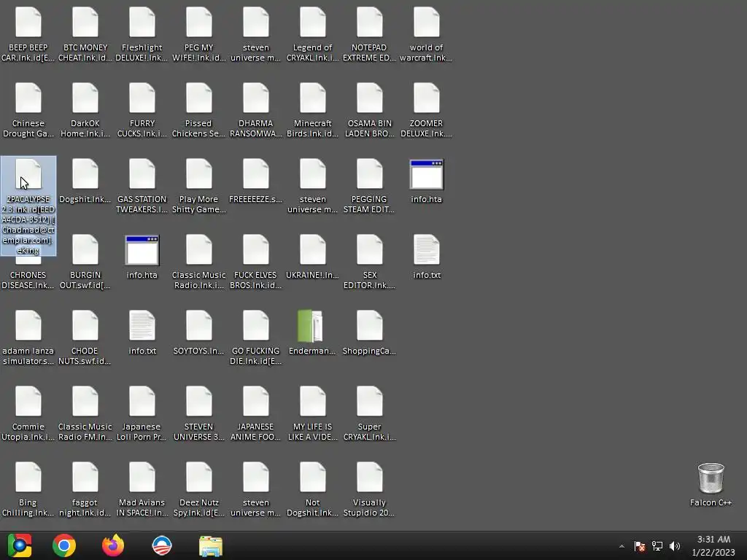
Task: Click the Chinese Drought Ga... file icon
Action: tap(28, 98)
